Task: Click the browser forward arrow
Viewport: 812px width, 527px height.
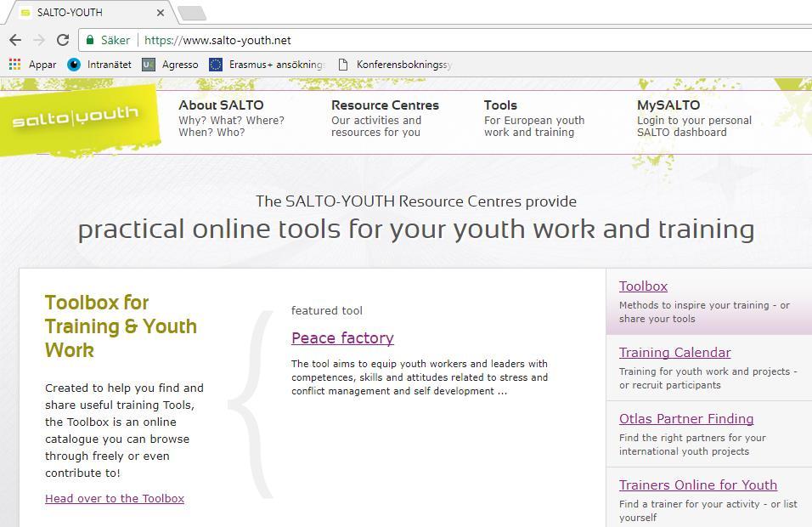Action: tap(39, 40)
